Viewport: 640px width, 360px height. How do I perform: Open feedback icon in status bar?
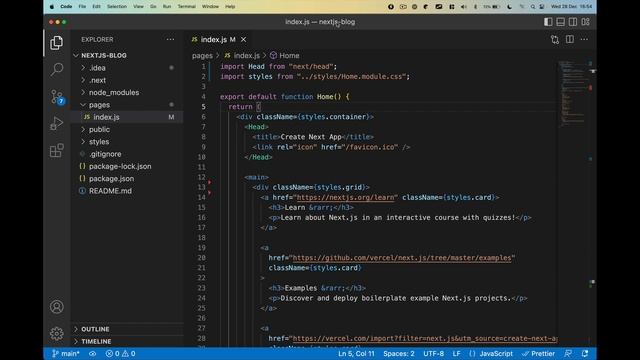coord(568,354)
